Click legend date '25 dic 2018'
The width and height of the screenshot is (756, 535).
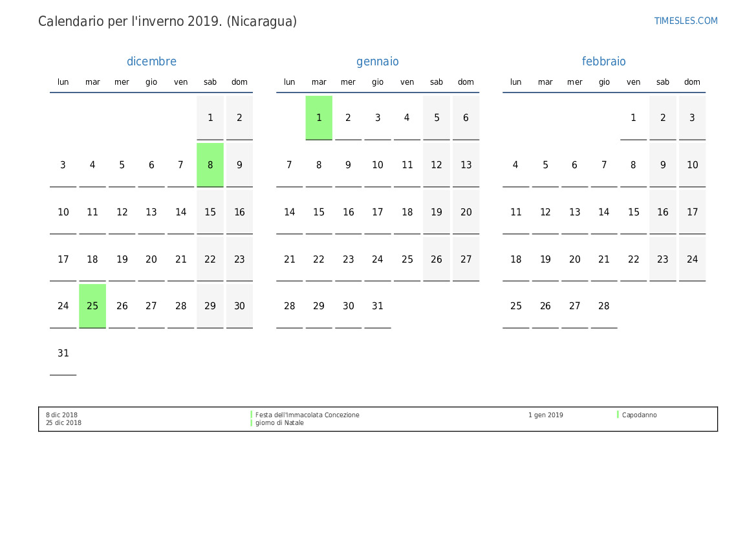pos(63,422)
